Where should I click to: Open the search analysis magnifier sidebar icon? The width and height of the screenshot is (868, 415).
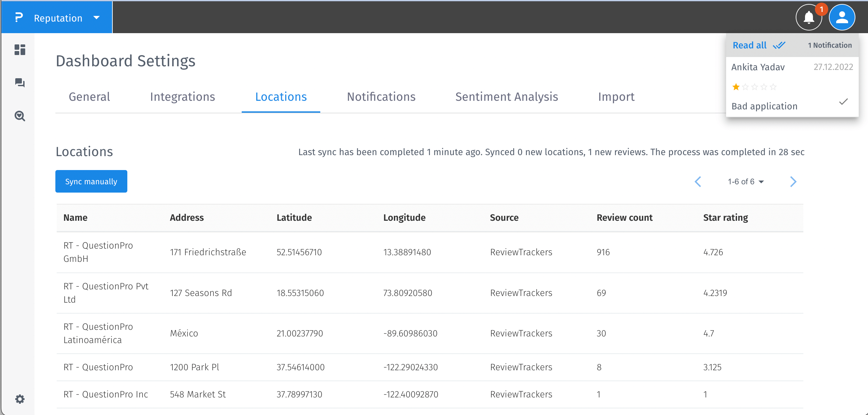[x=20, y=116]
